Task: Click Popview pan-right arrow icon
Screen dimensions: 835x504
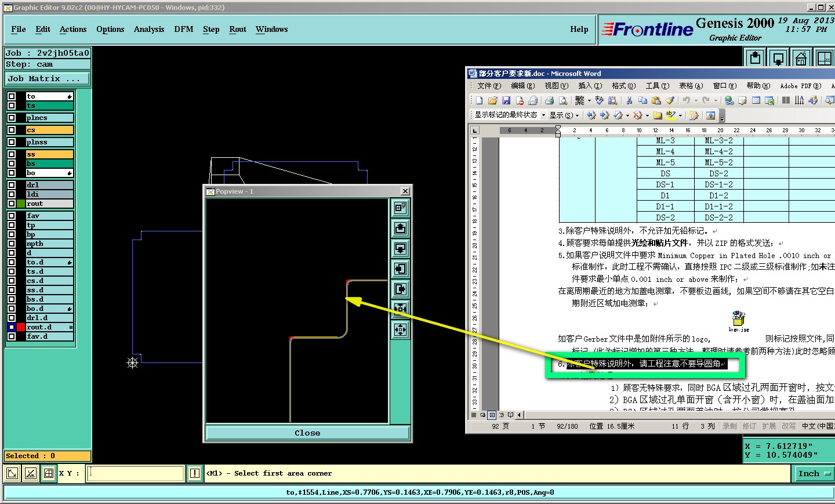Action: point(400,289)
